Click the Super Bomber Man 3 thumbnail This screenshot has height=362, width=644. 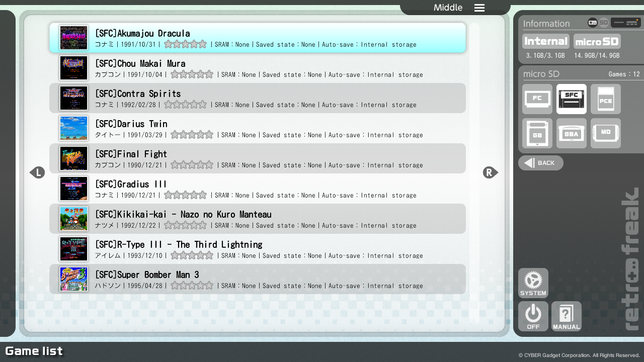[x=73, y=279]
